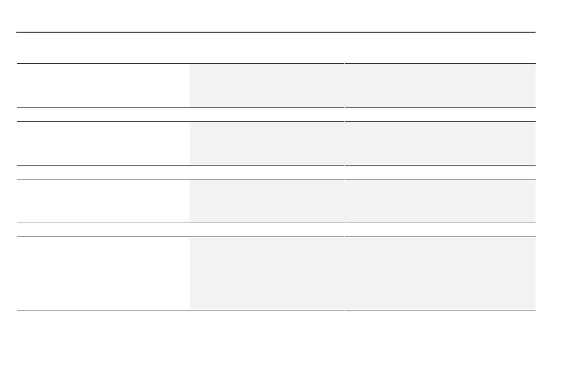Image resolution: width=588 pixels, height=380 pixels.
Task: Select the tallest gray cell in the right column
Action: point(440,273)
